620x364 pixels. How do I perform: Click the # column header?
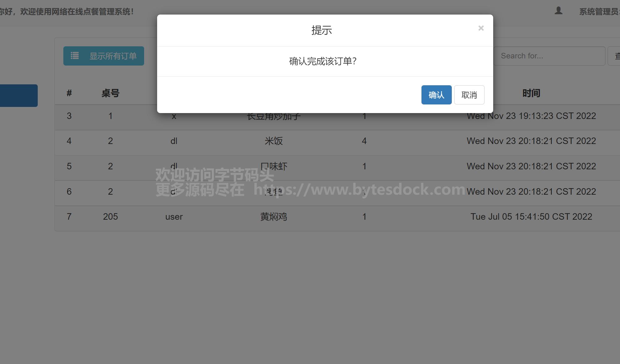(x=69, y=93)
